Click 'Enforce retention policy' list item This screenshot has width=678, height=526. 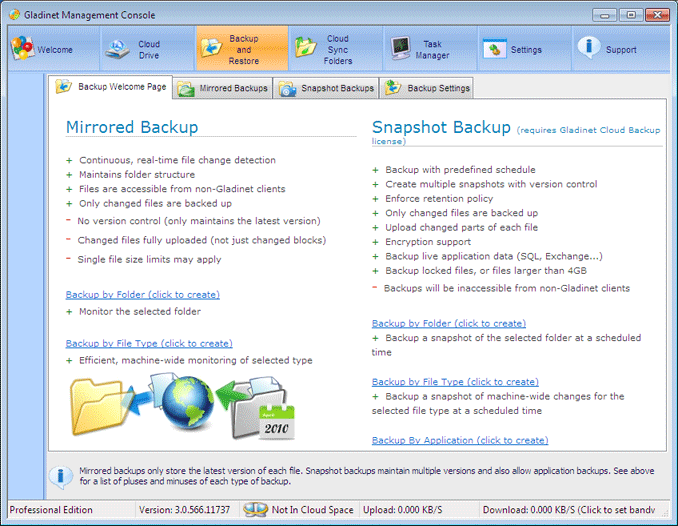coord(439,199)
